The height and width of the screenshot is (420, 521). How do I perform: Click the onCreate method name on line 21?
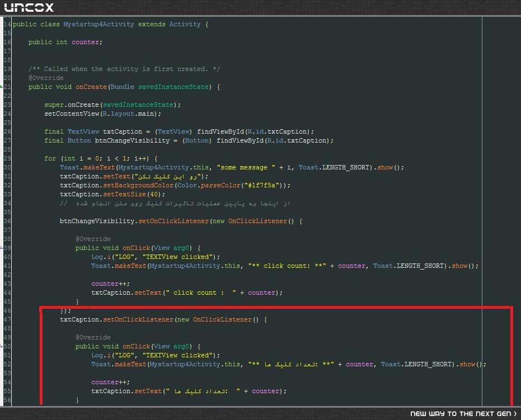91,87
